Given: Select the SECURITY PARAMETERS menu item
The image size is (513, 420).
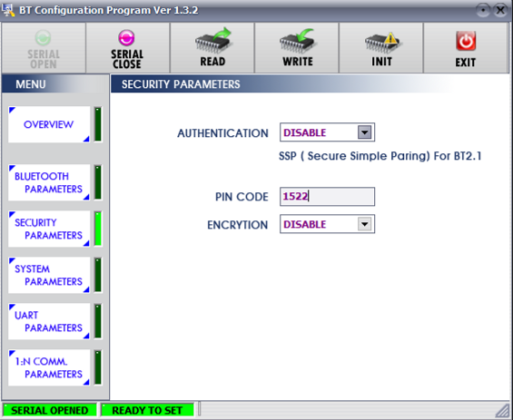Looking at the screenshot, I should [x=49, y=229].
